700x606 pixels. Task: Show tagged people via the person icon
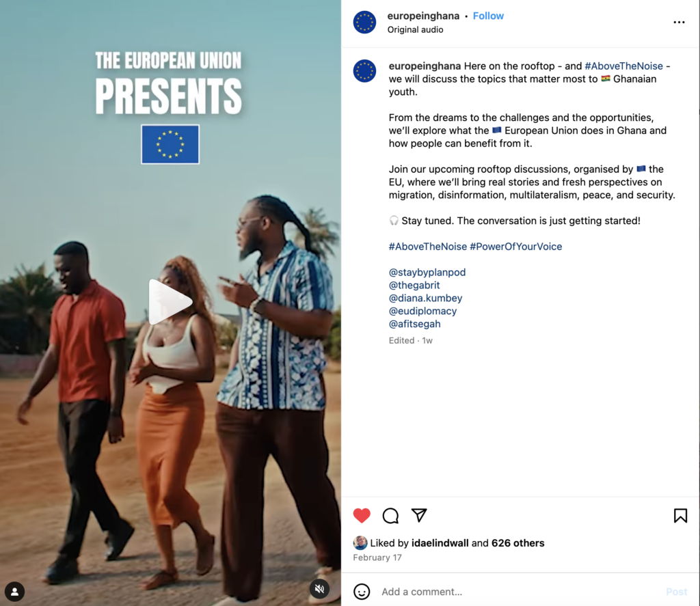point(15,592)
